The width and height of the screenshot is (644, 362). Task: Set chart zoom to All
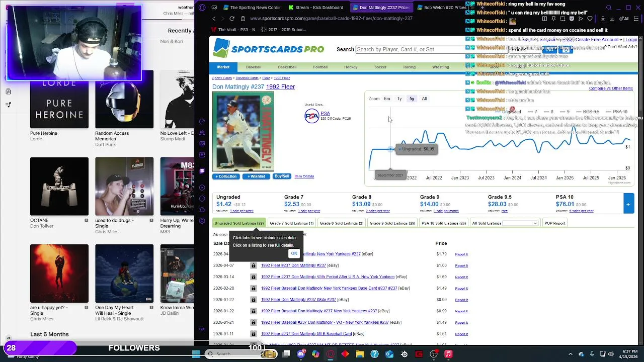click(424, 99)
